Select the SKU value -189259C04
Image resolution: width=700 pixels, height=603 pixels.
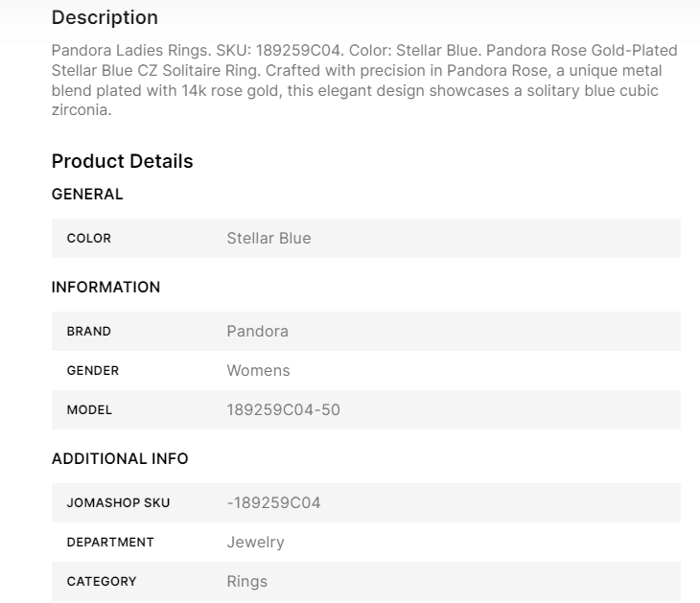[x=273, y=503]
